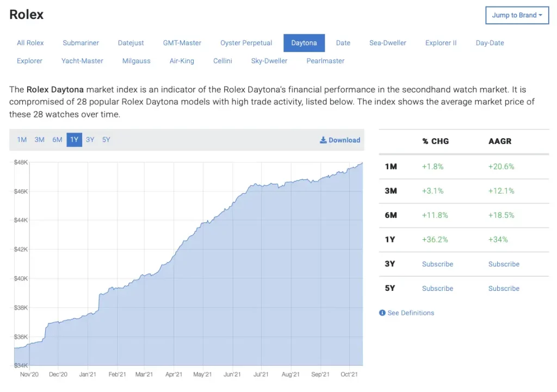The height and width of the screenshot is (392, 557).
Task: Click the Jul'21 x-axis label
Action: tap(261, 375)
